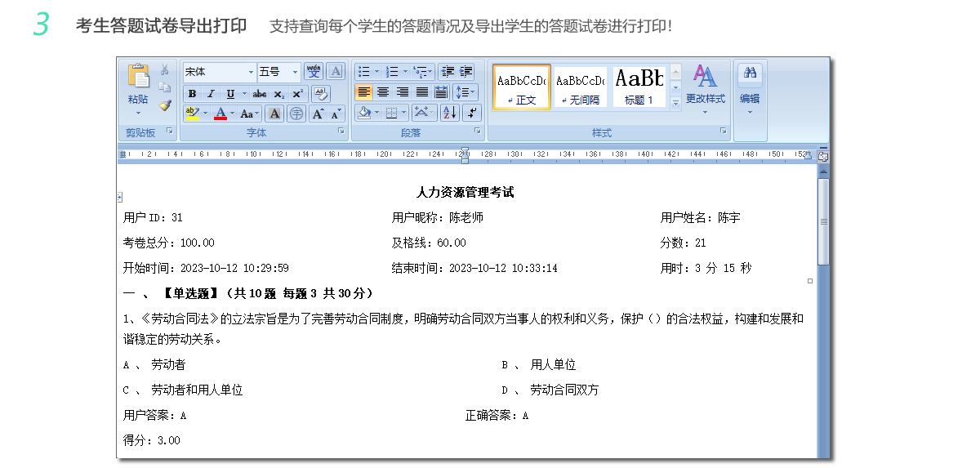980x468 pixels.
Task: Click the Clear Formatting eraser icon
Action: point(320,93)
